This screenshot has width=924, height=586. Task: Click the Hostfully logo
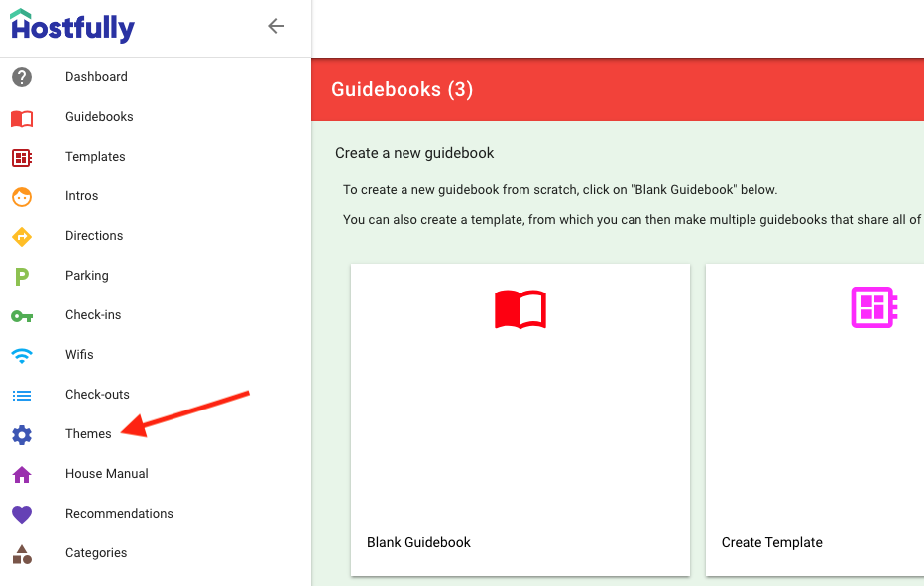72,27
